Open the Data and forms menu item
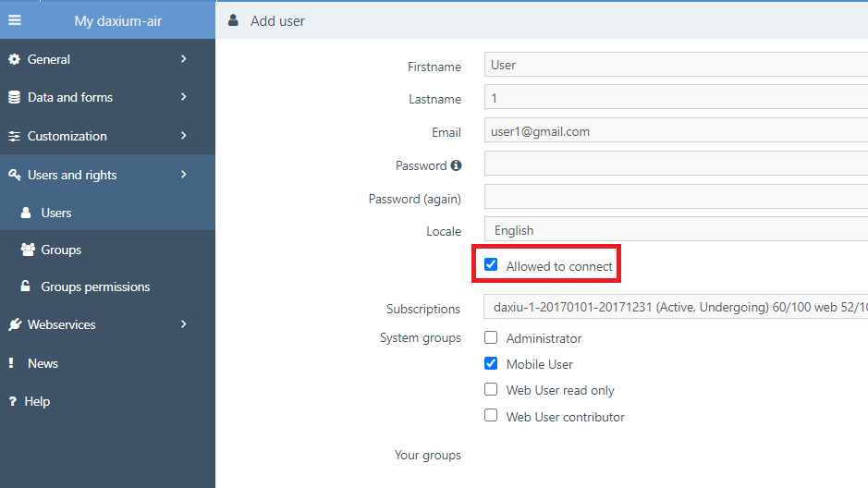The image size is (868, 488). (107, 97)
